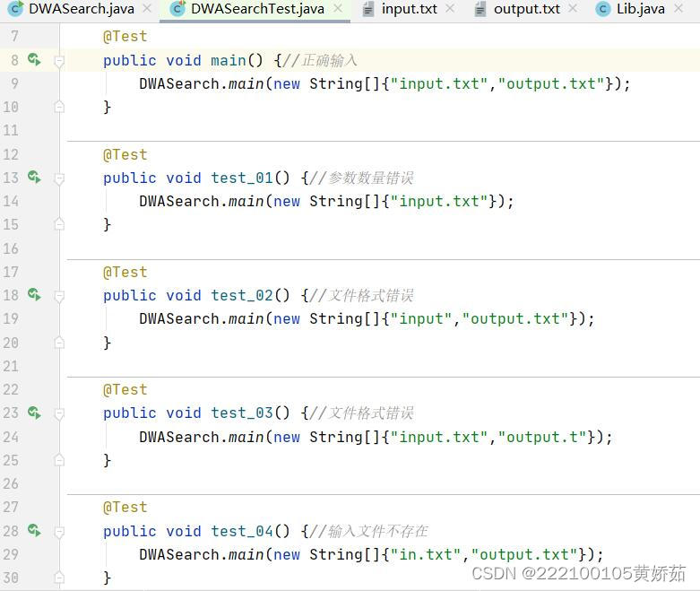Close the Lib.java tab
Viewport: 700px width, 591px height.
coord(678,8)
